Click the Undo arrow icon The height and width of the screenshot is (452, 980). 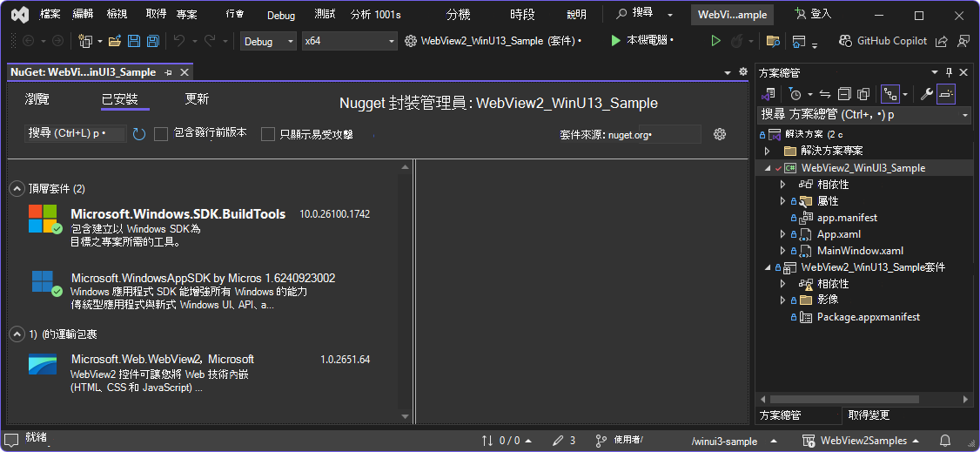tap(179, 41)
